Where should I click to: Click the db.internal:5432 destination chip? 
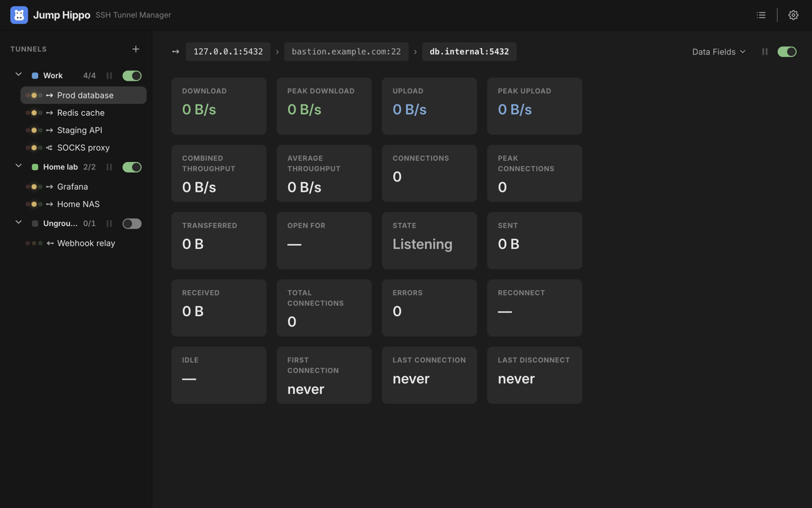pos(469,51)
